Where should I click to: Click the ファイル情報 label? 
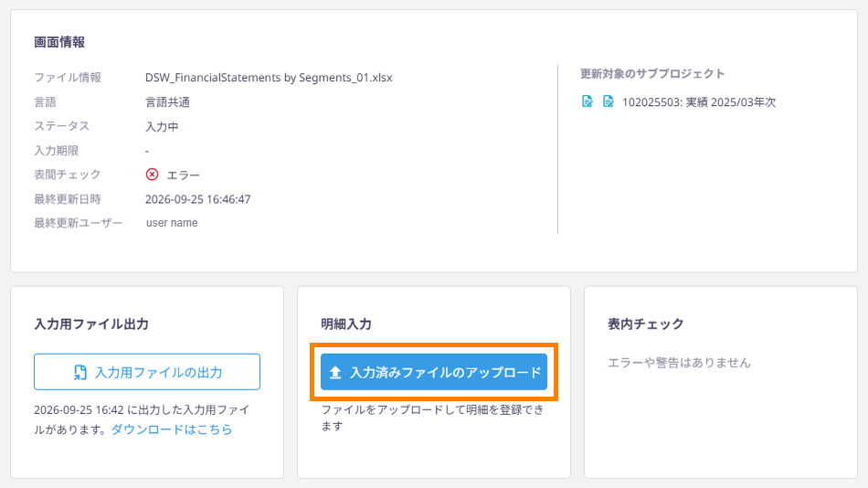67,78
